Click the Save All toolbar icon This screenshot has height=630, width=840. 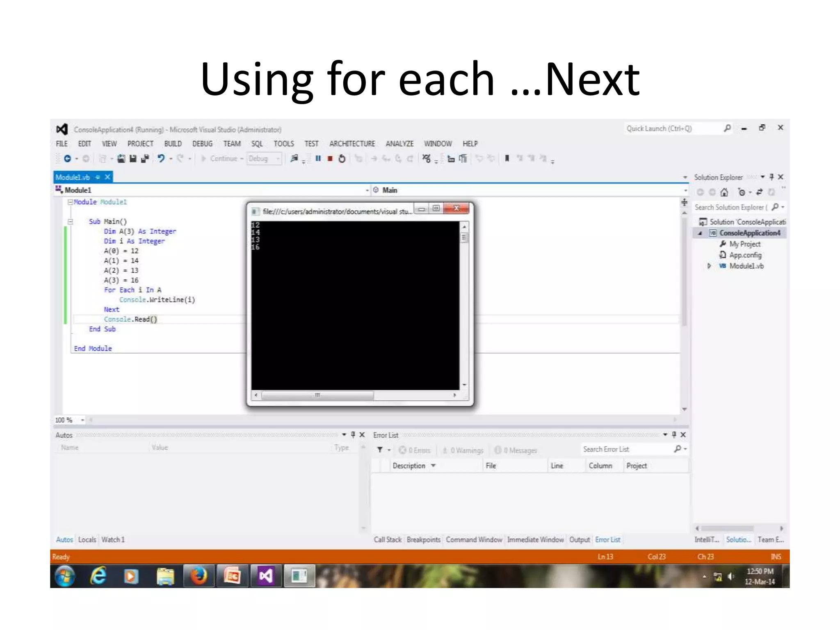pos(144,159)
